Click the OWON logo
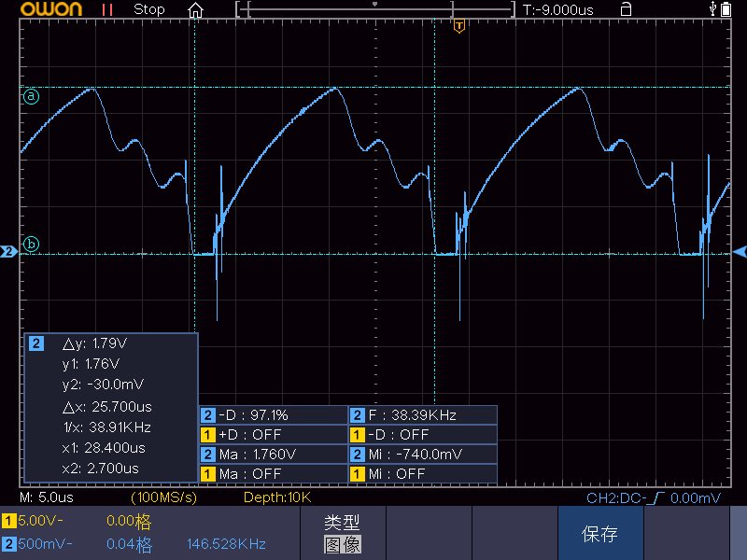This screenshot has height=560, width=747. tap(51, 9)
